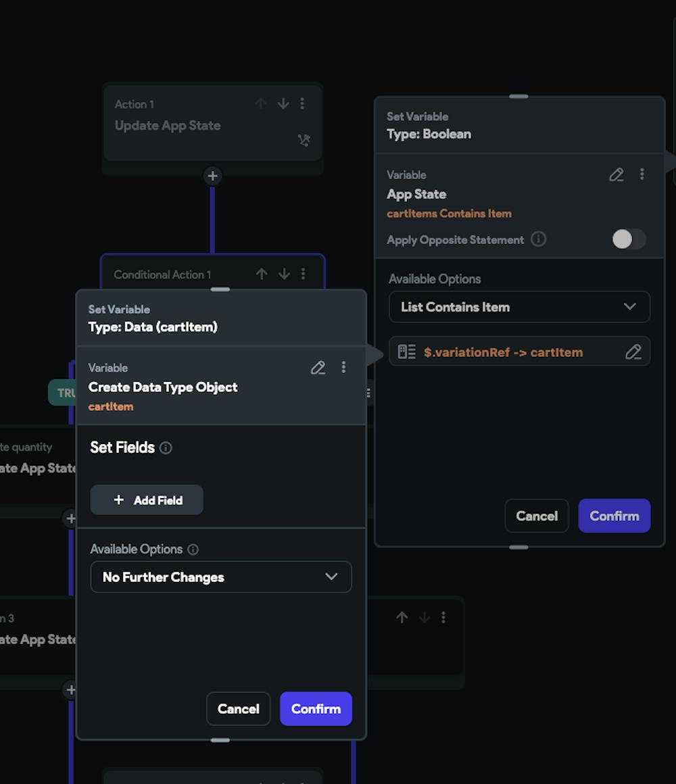Viewport: 676px width, 784px height.
Task: Toggle Apply Opposite Statement switch
Action: click(628, 239)
